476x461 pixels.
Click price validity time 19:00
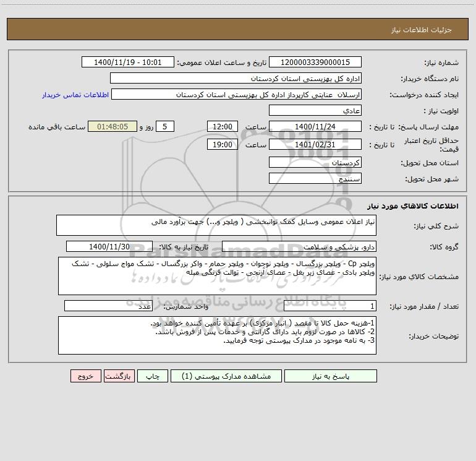(222, 144)
